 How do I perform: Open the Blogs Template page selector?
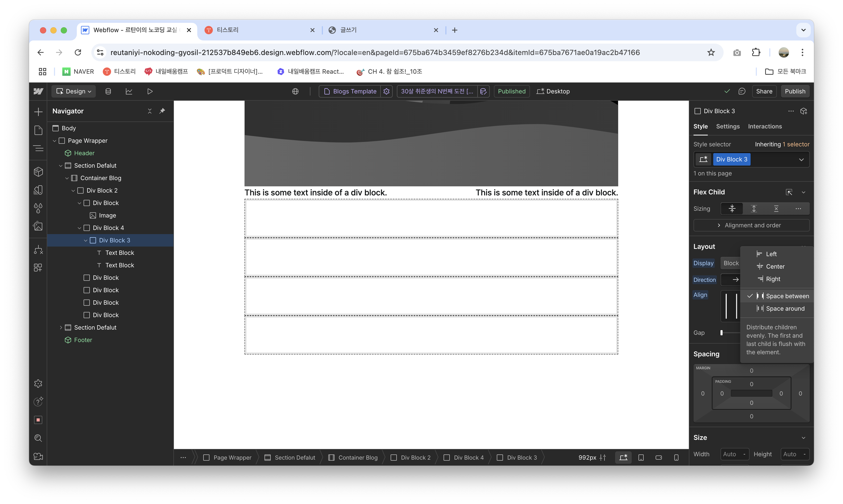[x=350, y=91]
